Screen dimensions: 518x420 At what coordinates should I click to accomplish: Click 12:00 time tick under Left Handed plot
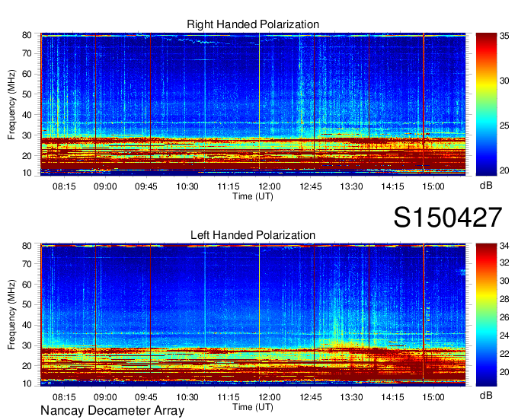click(269, 397)
